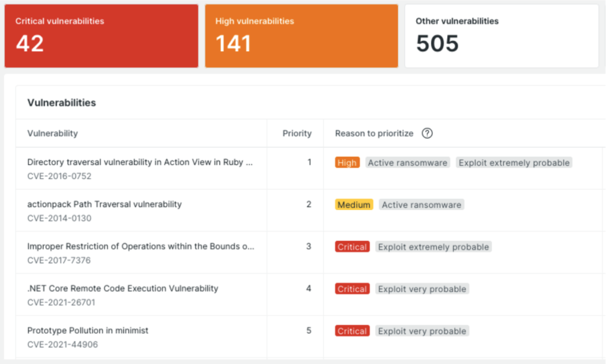Click the Exploit extremely probable tag in row one
This screenshot has width=606, height=364.
click(x=514, y=163)
